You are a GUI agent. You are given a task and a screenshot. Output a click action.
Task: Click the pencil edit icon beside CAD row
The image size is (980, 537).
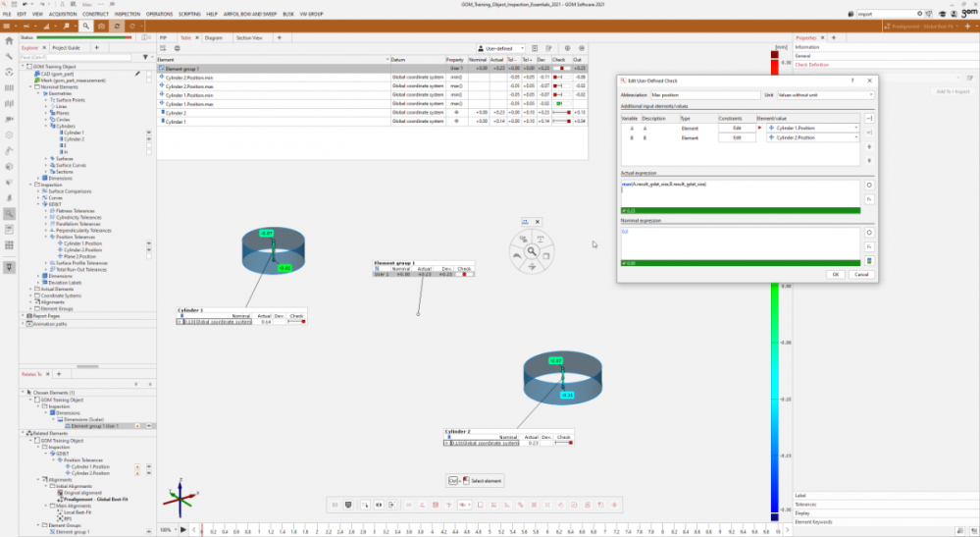137,74
